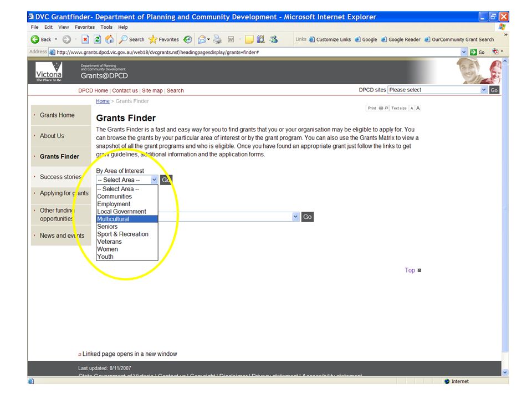Screen dimensions: 532x399
Task: Select Seniors from the area list
Action: pyautogui.click(x=127, y=227)
